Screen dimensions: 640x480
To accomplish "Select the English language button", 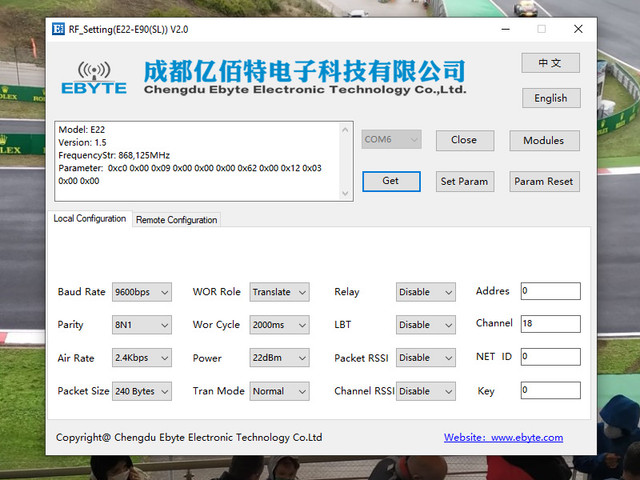I will click(x=551, y=98).
